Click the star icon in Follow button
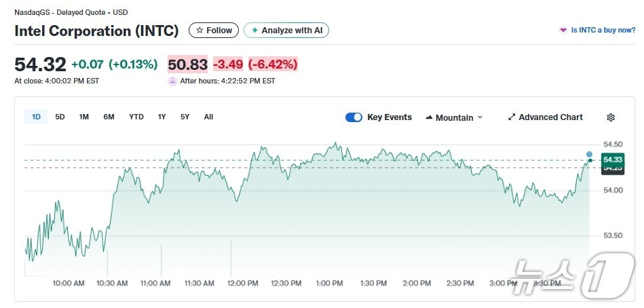The image size is (644, 308). tap(200, 31)
